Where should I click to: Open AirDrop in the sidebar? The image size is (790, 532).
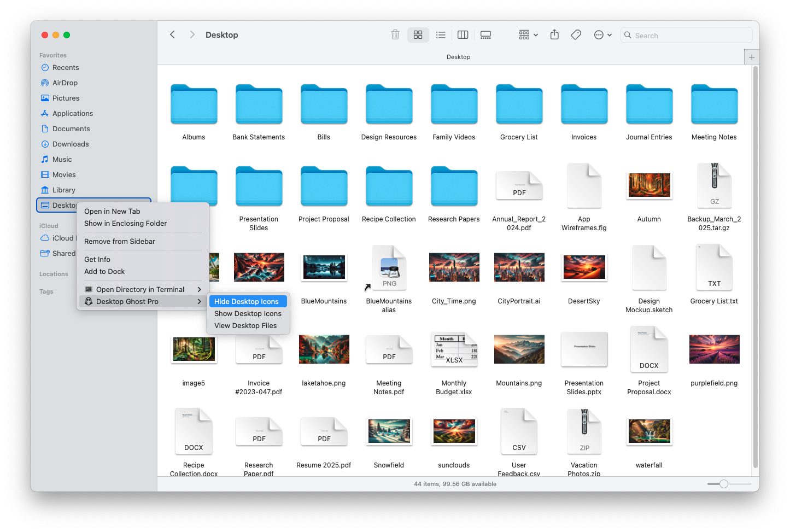[65, 83]
